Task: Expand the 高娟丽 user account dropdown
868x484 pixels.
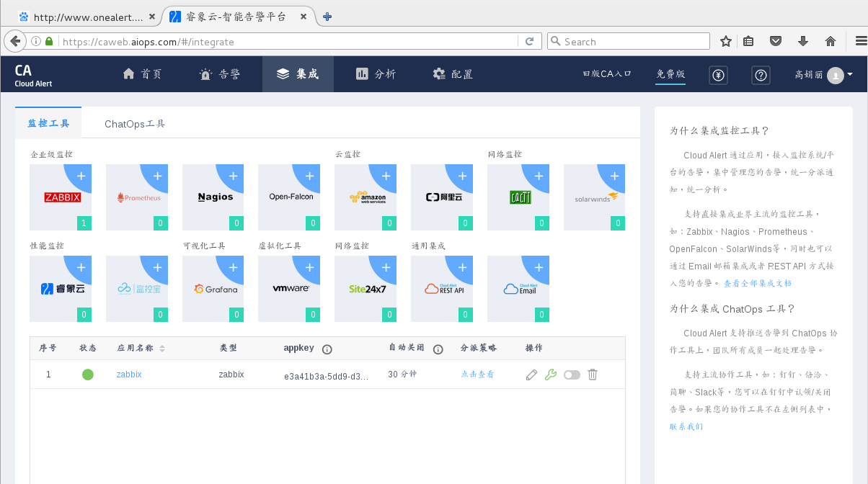Action: point(823,74)
